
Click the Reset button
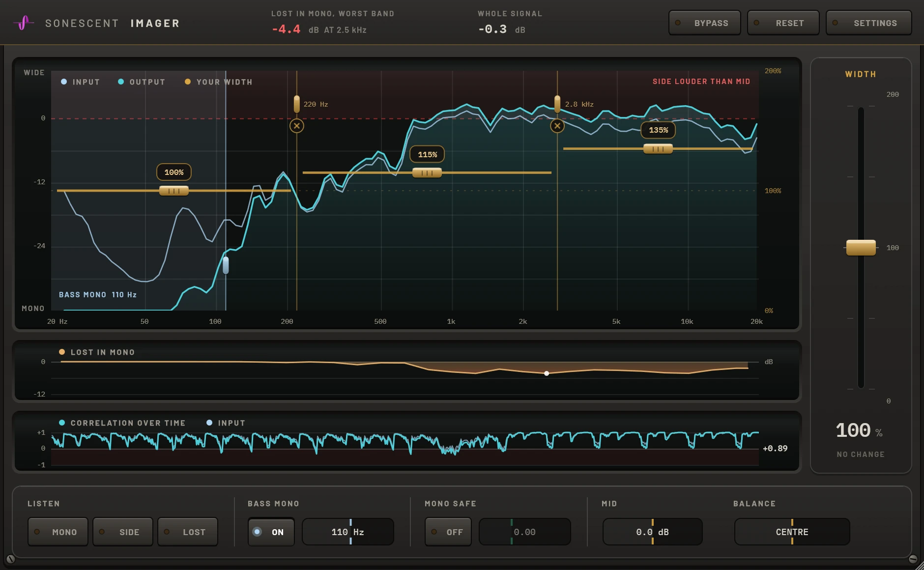(x=783, y=23)
